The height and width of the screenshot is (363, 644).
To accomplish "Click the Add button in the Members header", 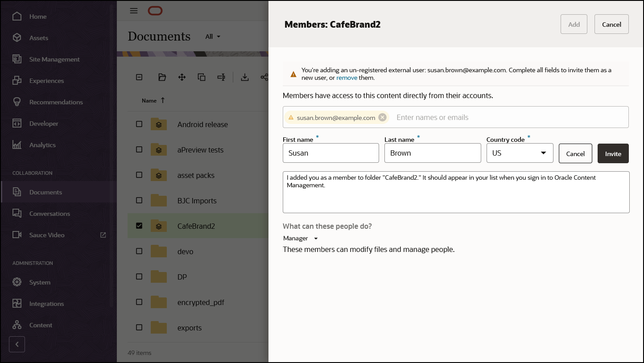I will click(574, 25).
